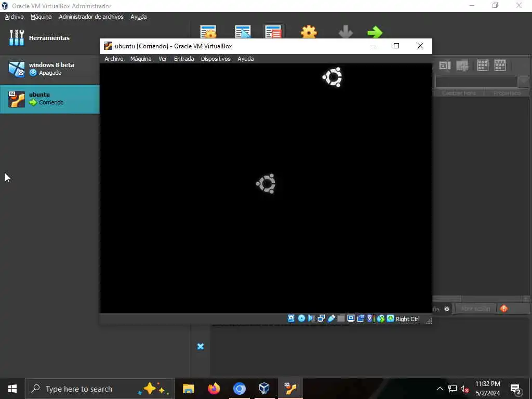Sort by Propietario column header
Screen dimensions: 532x399
[507, 93]
